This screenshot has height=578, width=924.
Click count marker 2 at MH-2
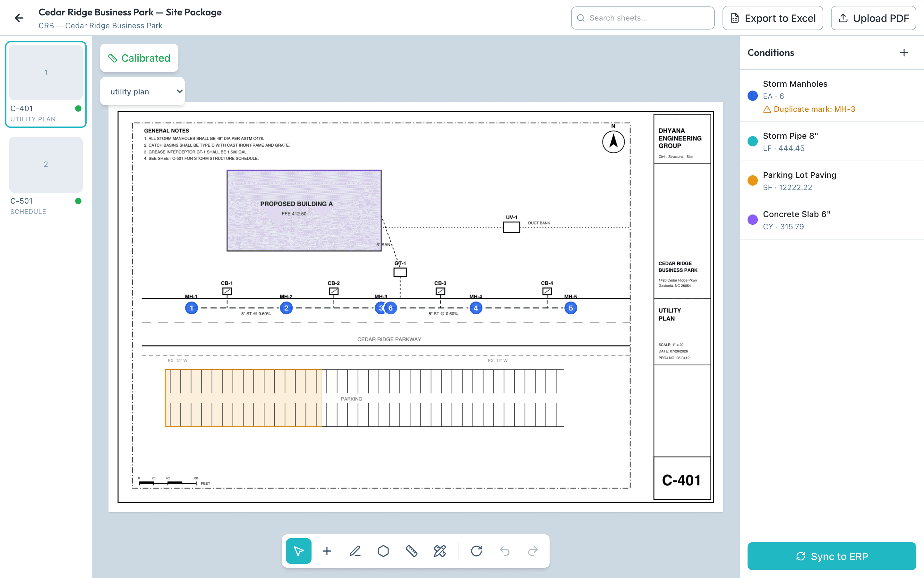287,308
